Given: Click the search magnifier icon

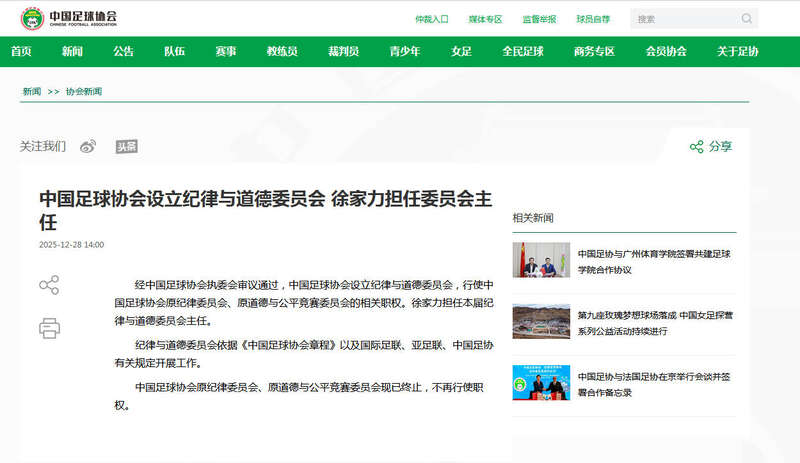Looking at the screenshot, I should (x=746, y=19).
